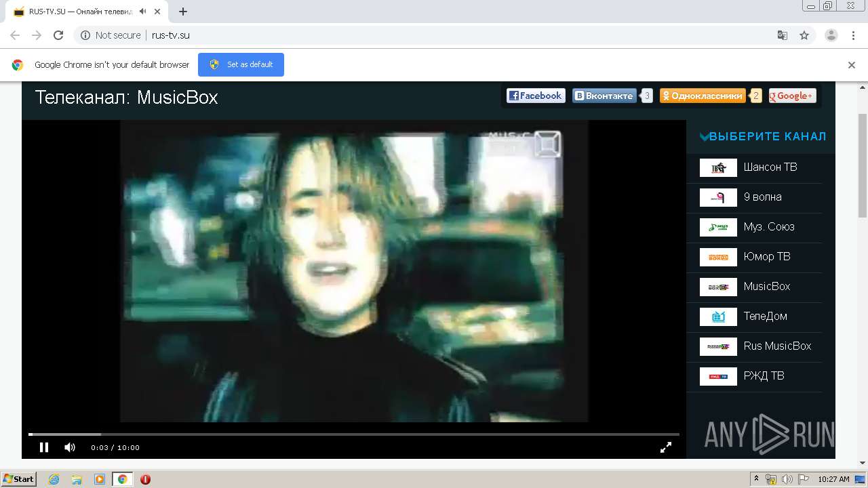
Task: Select Муз. Союз channel name
Action: tap(769, 227)
